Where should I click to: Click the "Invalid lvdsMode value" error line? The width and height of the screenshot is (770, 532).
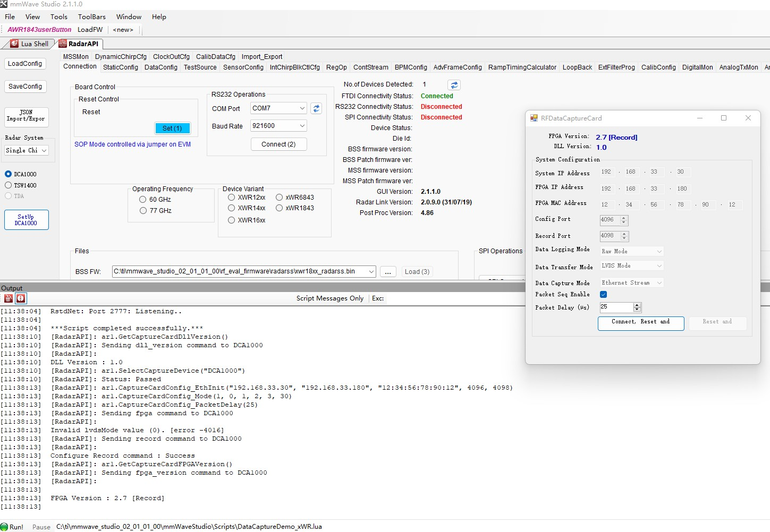pos(137,430)
